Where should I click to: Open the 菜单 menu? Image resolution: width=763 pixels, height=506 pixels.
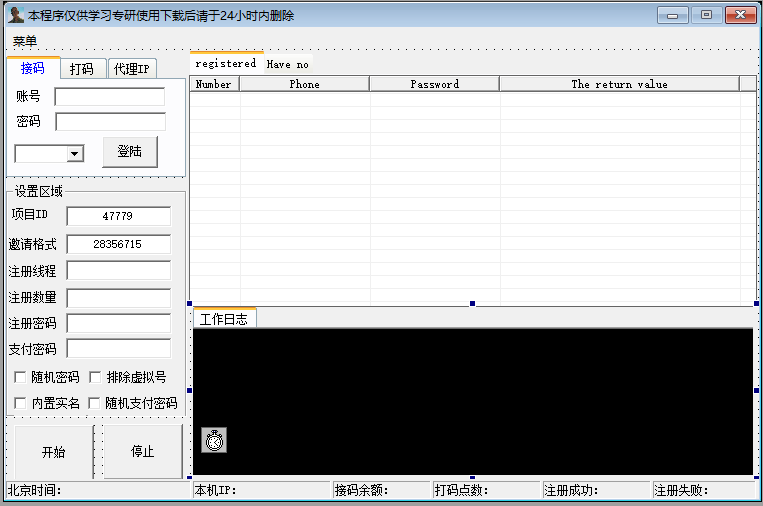pyautogui.click(x=25, y=41)
